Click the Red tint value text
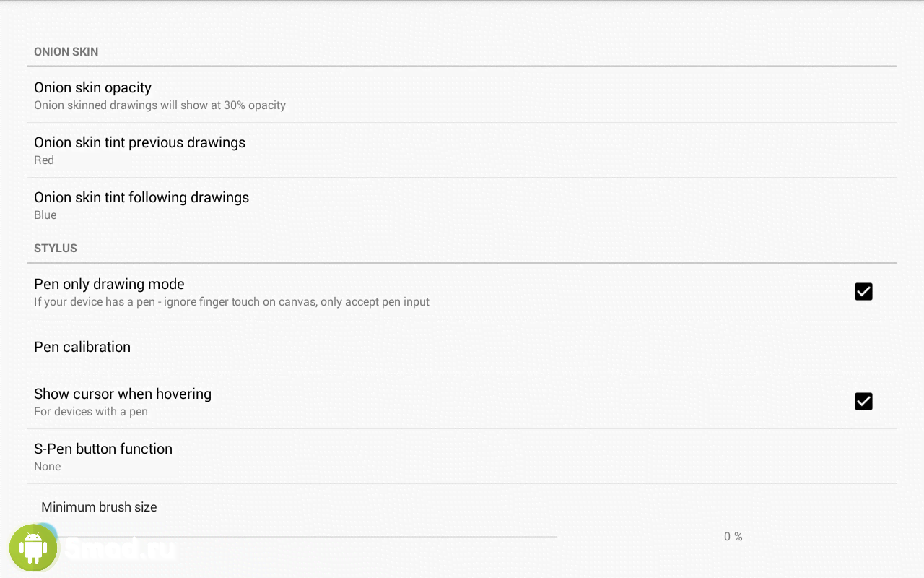 [44, 160]
